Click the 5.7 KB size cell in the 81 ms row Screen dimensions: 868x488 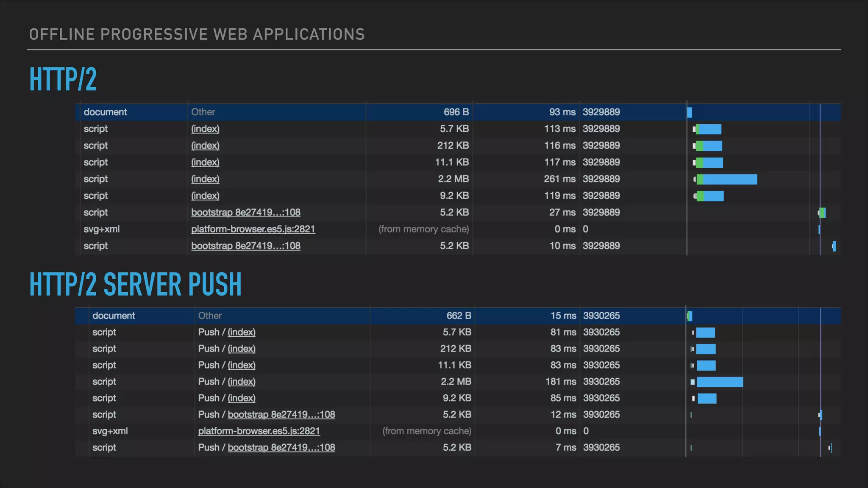pyautogui.click(x=457, y=332)
